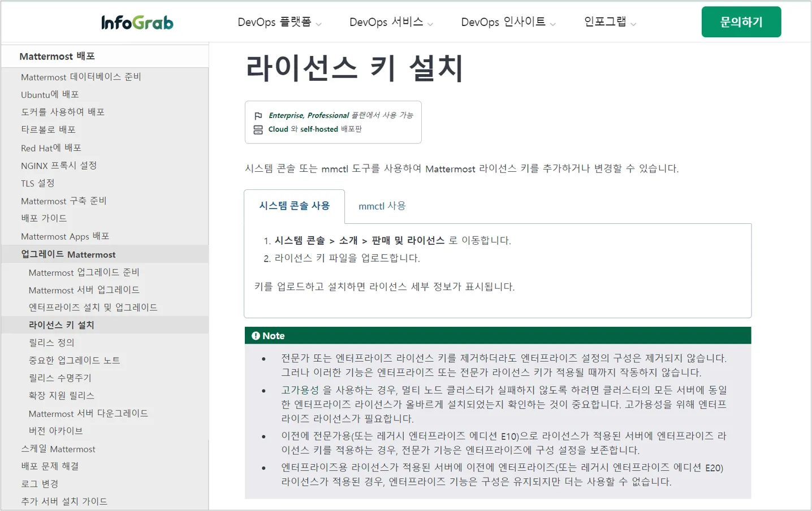Screen dimensions: 812x511
Task: Open the Mattermost 배포 sidebar section
Action: [57, 57]
